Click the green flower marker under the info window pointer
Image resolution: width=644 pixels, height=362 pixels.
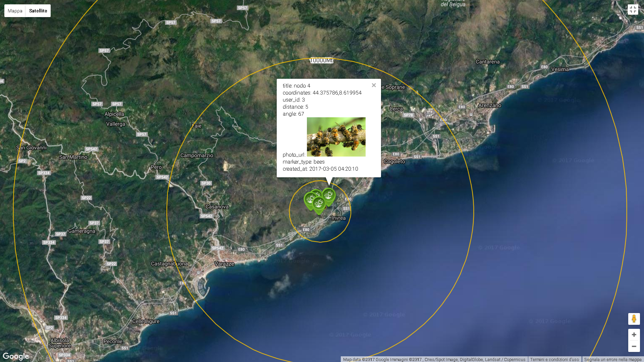(x=329, y=197)
